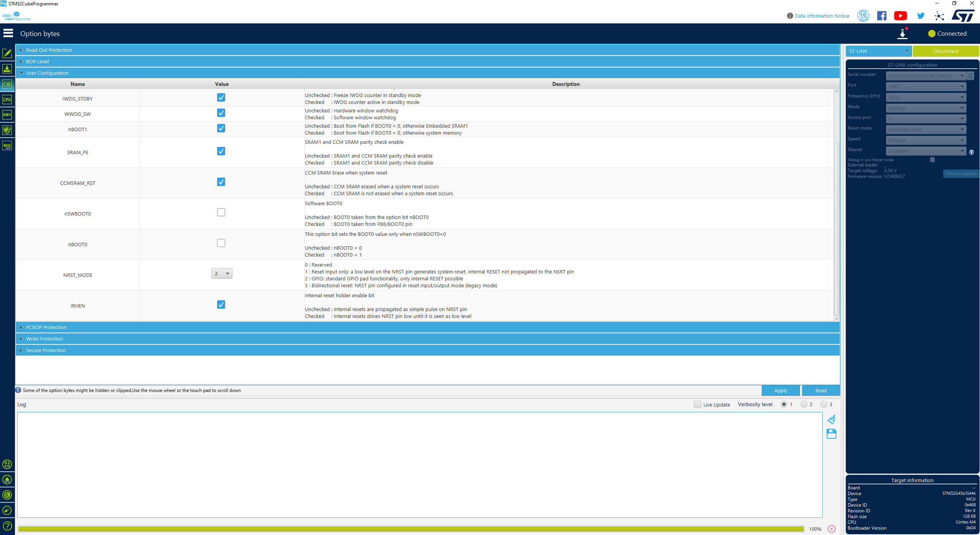Screen dimensions: 980x535
Task: Expand Secure Protection section
Action: (x=427, y=350)
